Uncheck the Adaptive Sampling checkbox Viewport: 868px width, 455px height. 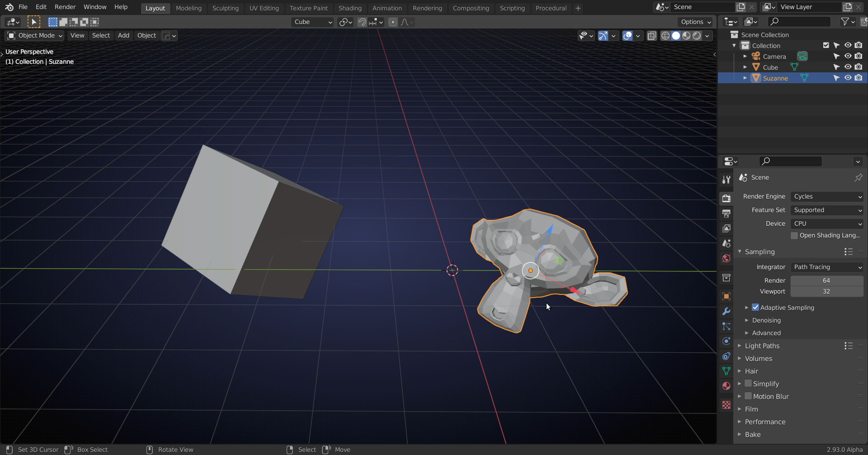pos(755,307)
